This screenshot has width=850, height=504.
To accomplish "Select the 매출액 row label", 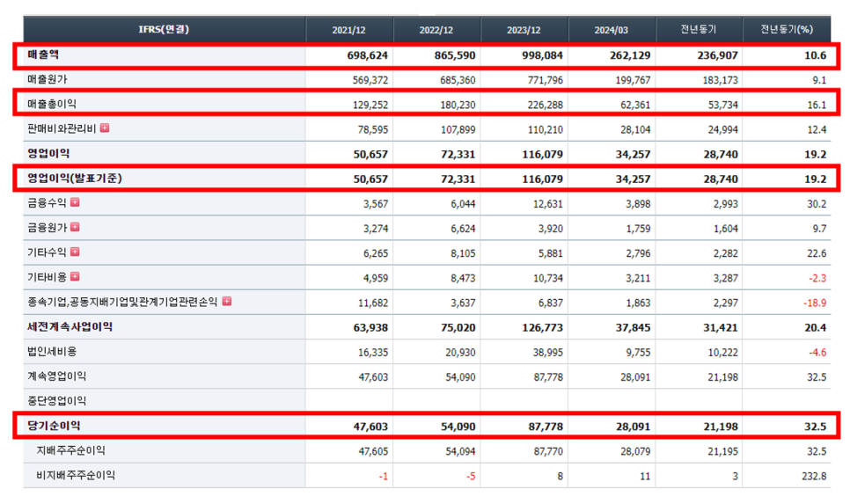I will 43,55.
